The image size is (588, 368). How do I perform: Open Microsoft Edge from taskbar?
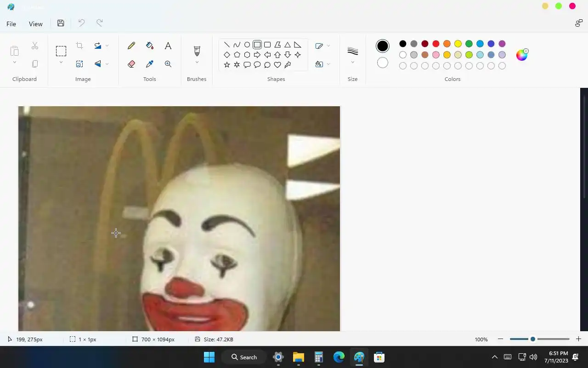coord(339,357)
